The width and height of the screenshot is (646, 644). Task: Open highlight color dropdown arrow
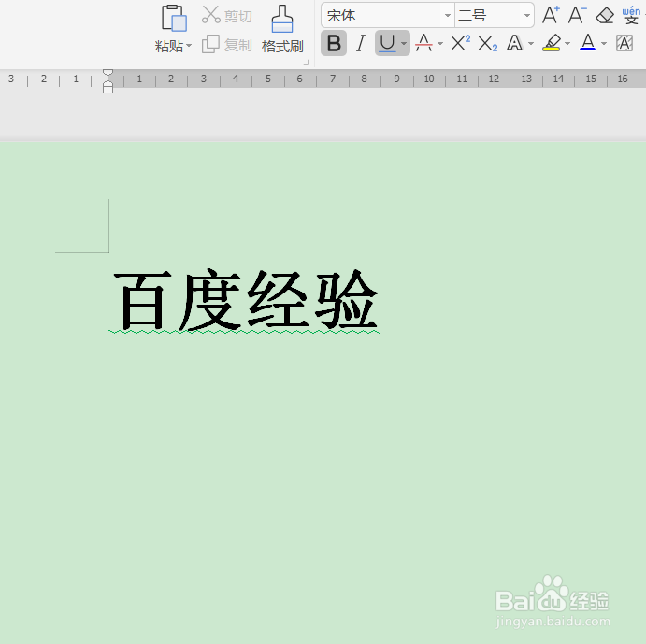coord(567,43)
